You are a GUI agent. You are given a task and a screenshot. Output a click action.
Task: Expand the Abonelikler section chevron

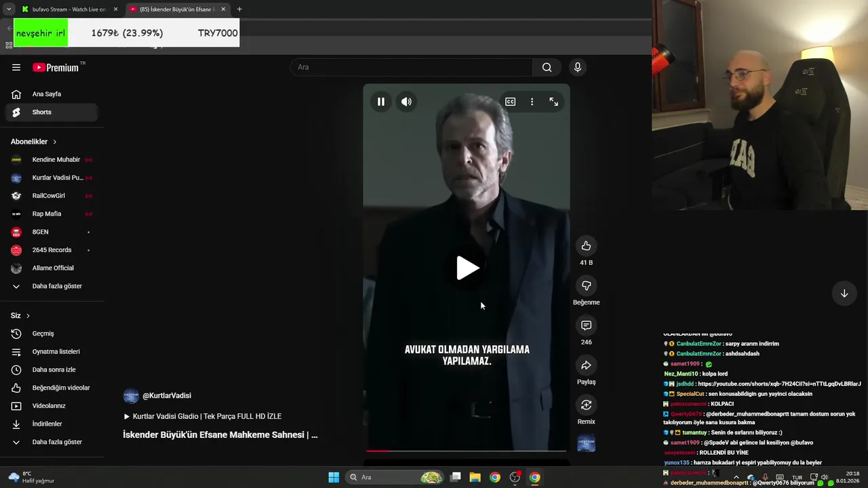pyautogui.click(x=55, y=142)
